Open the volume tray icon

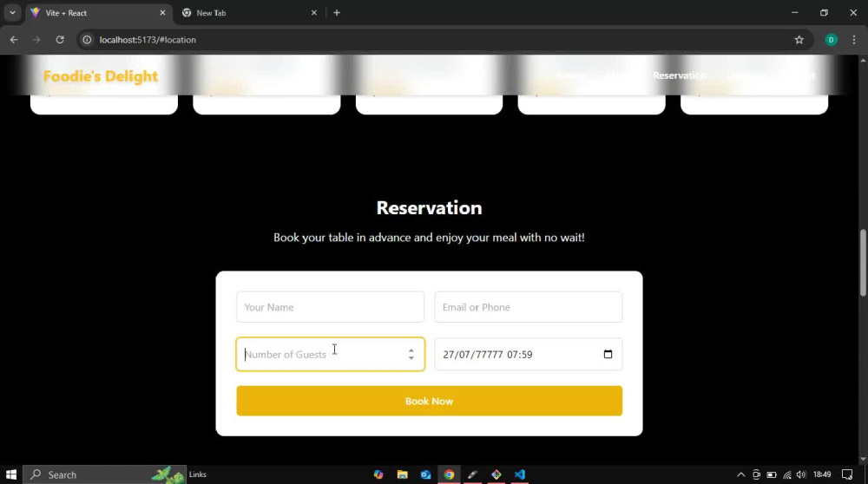click(x=801, y=474)
